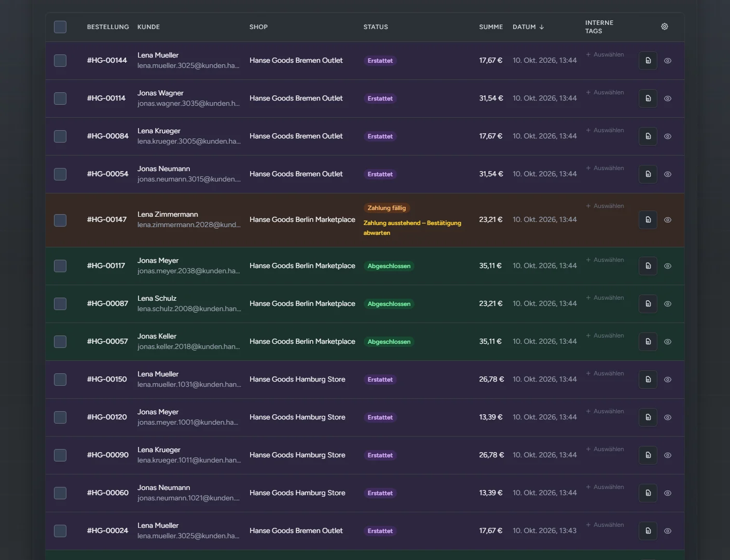Click the Kunde column header

pyautogui.click(x=148, y=27)
